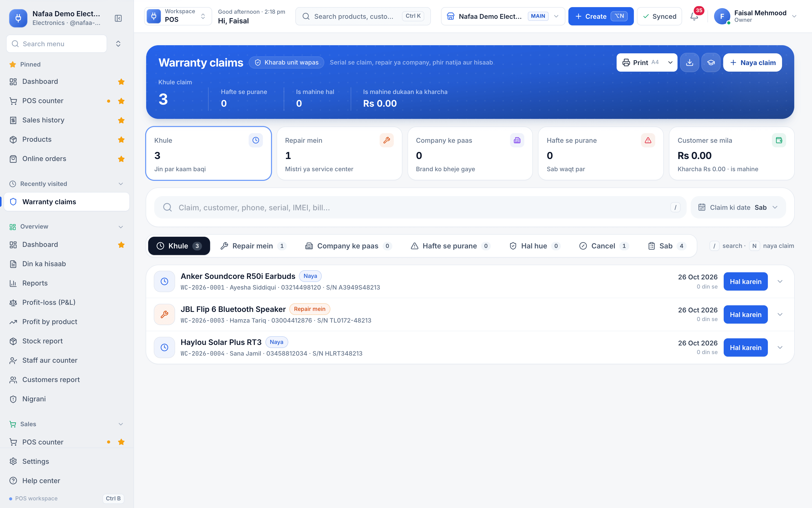Switch to Repair mein tab
Viewport: 812px width, 508px height.
[x=253, y=246]
